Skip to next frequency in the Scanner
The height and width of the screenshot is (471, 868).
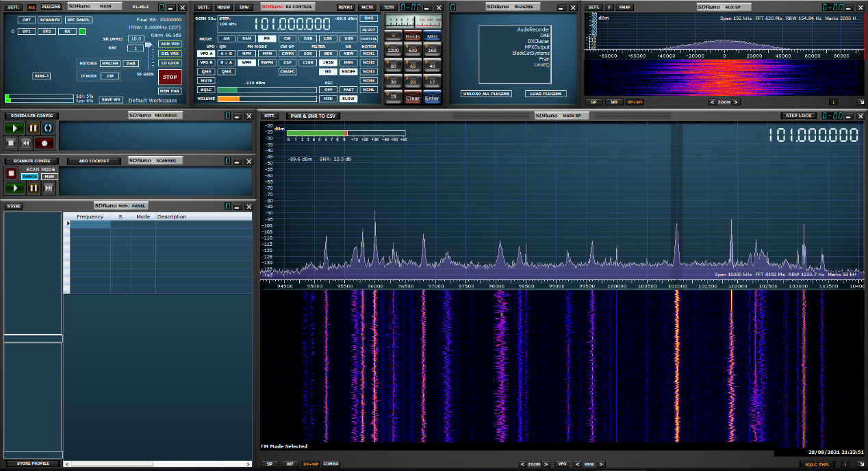tap(49, 188)
